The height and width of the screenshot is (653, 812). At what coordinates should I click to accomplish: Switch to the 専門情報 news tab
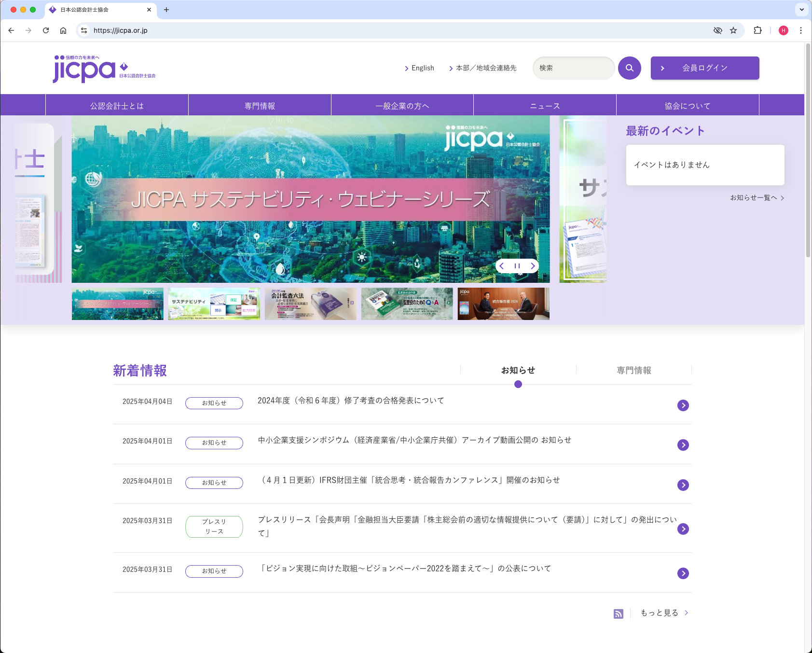[634, 370]
